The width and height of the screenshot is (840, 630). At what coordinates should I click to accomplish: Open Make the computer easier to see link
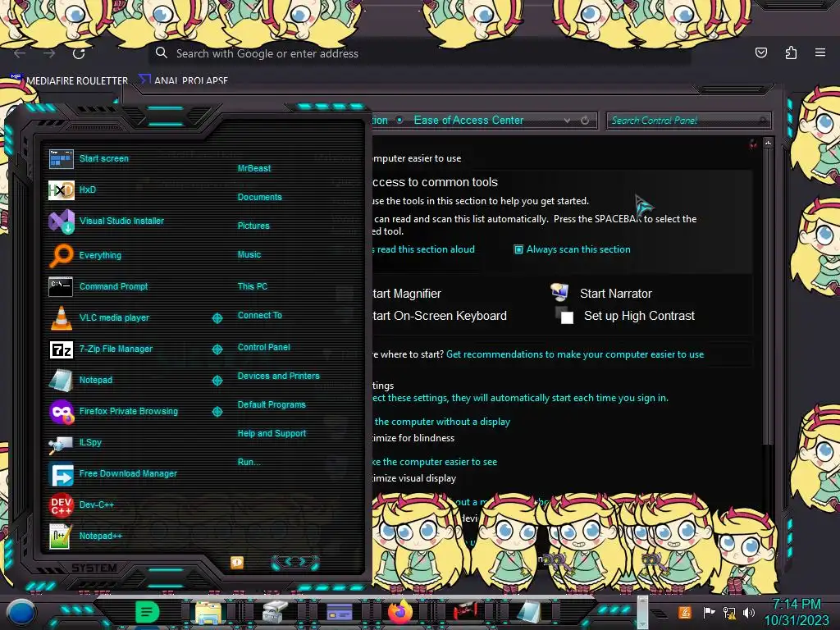coord(435,462)
